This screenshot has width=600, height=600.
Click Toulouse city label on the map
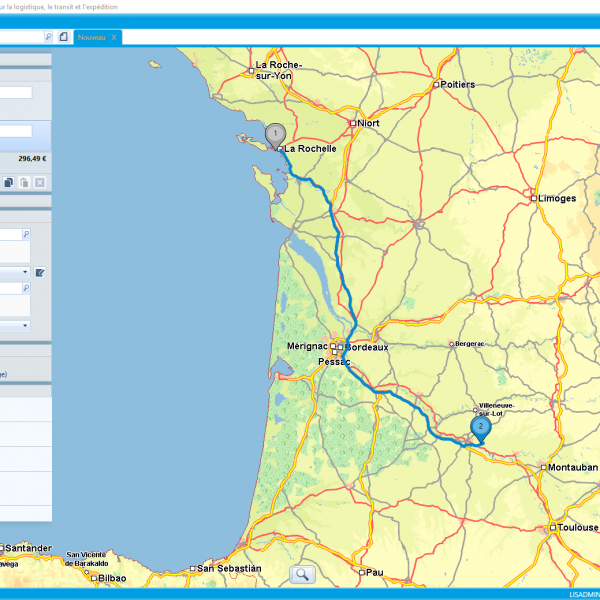point(579,527)
